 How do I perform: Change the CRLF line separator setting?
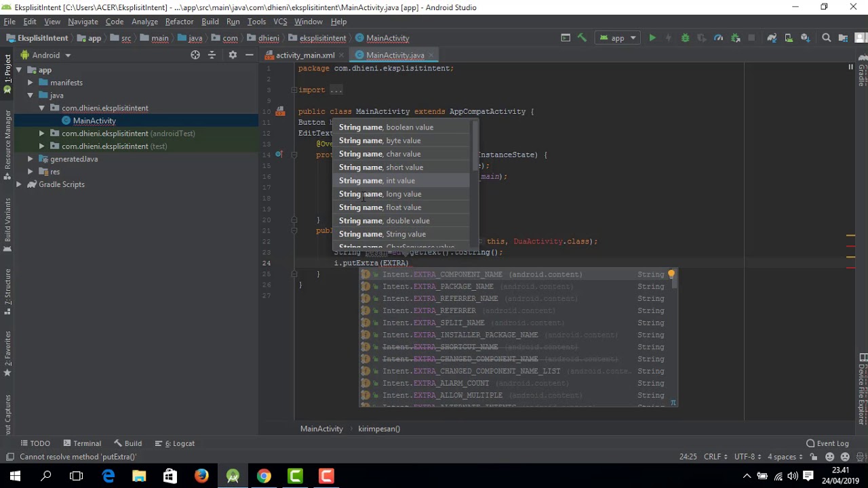[x=716, y=457]
